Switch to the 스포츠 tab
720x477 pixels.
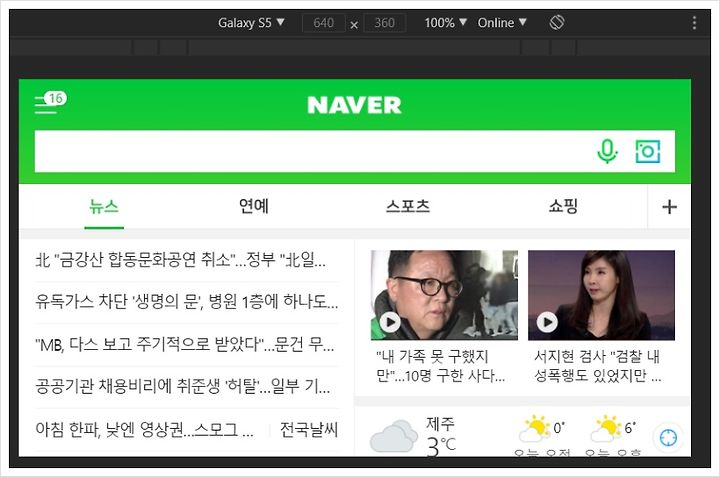point(408,206)
